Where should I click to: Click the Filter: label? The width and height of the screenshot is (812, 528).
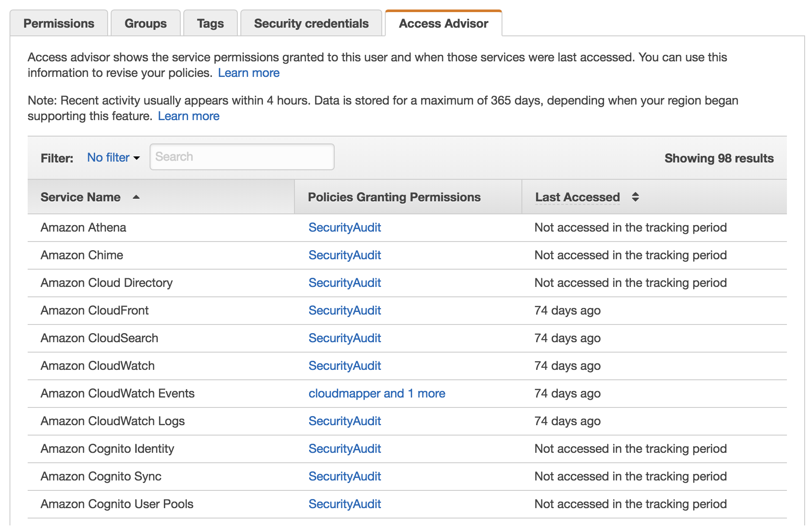click(57, 159)
